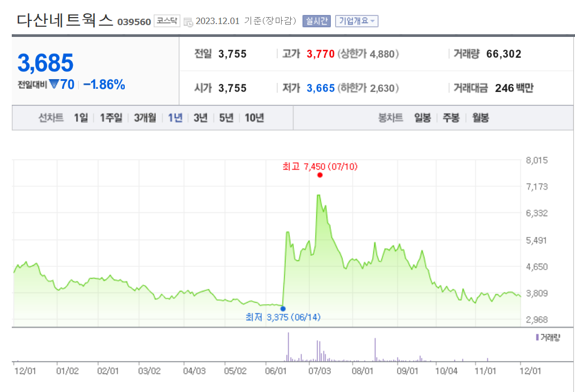This screenshot has width=575, height=392.
Task: Switch to 일봉 candlestick chart
Action: coord(422,118)
